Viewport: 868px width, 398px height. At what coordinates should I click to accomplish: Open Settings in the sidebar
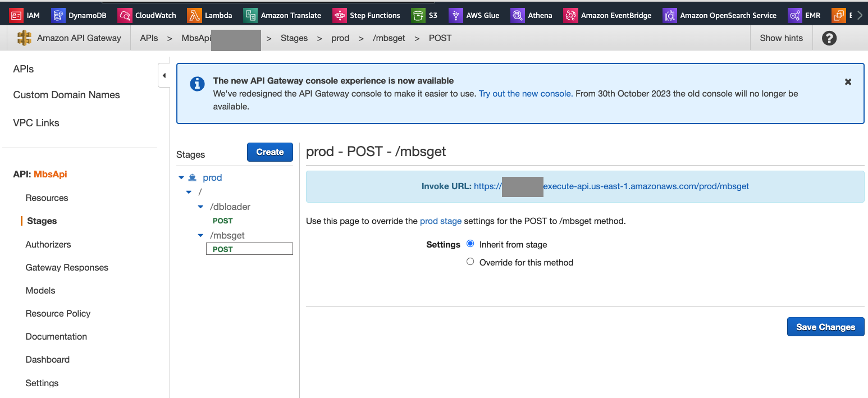click(42, 383)
